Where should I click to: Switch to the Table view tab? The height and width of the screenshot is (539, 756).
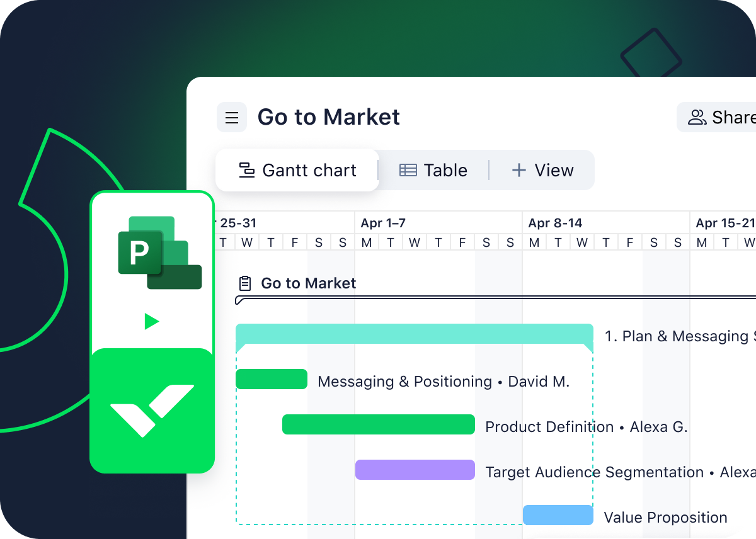[x=433, y=170]
